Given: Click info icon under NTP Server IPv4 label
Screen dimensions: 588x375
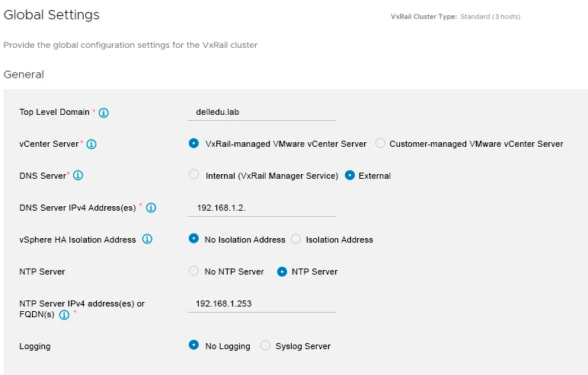Looking at the screenshot, I should (x=64, y=315).
